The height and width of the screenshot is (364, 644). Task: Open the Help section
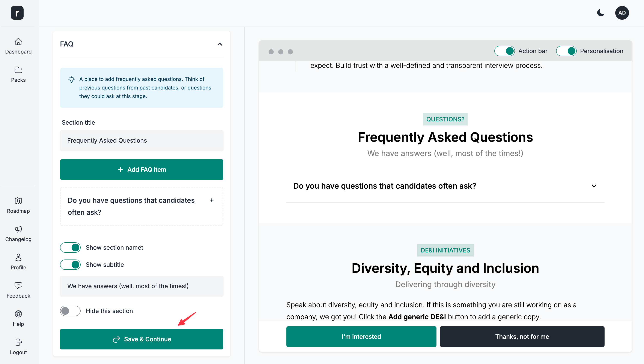pyautogui.click(x=18, y=318)
